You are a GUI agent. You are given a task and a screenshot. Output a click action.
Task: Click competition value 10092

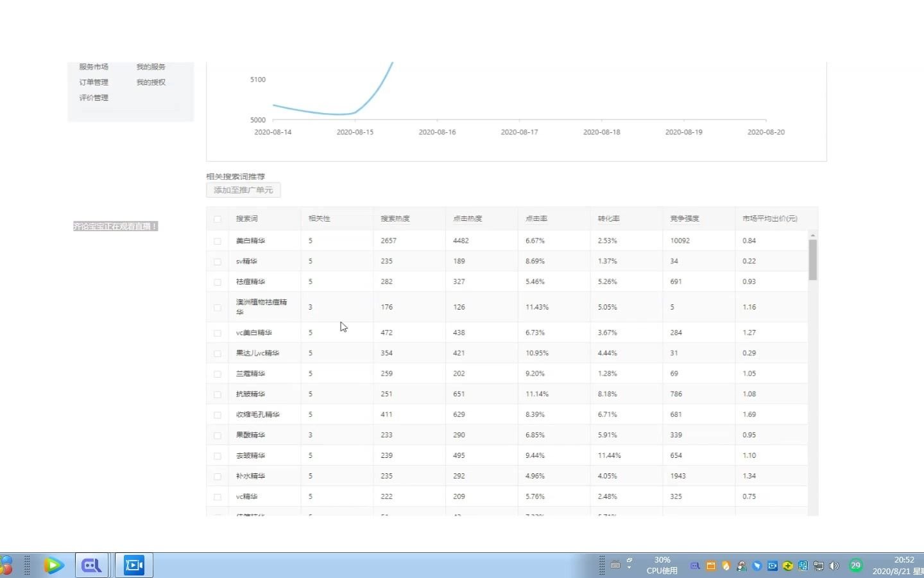pyautogui.click(x=680, y=241)
